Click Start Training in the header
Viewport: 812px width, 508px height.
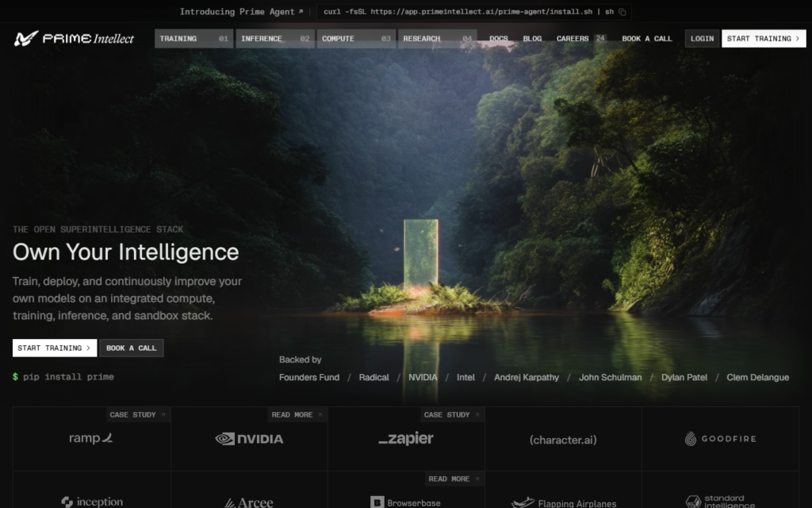pyautogui.click(x=764, y=38)
